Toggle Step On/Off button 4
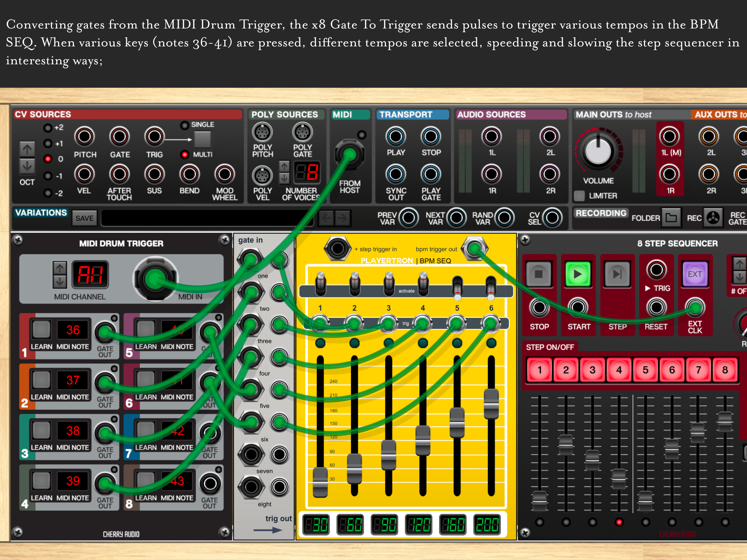The height and width of the screenshot is (560, 747). [619, 370]
